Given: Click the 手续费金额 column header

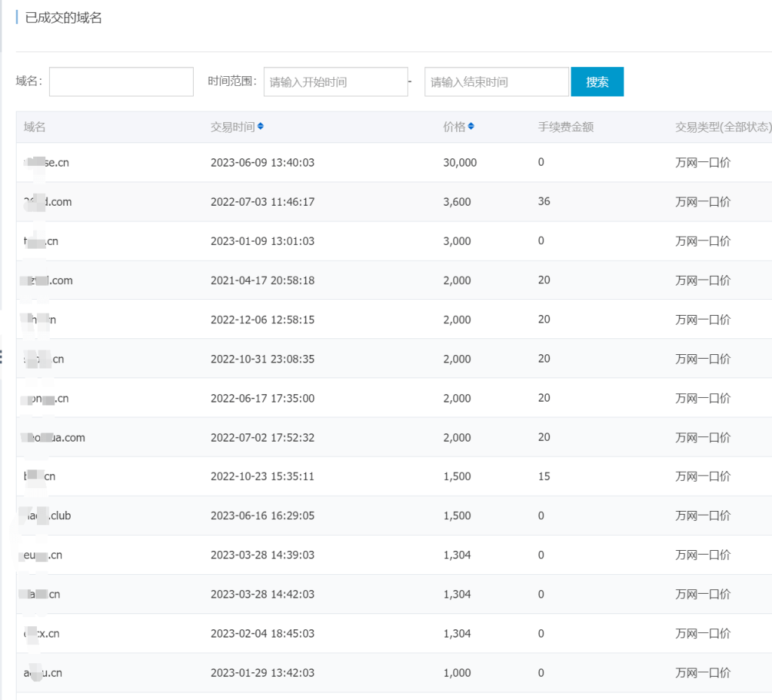Looking at the screenshot, I should tap(565, 127).
